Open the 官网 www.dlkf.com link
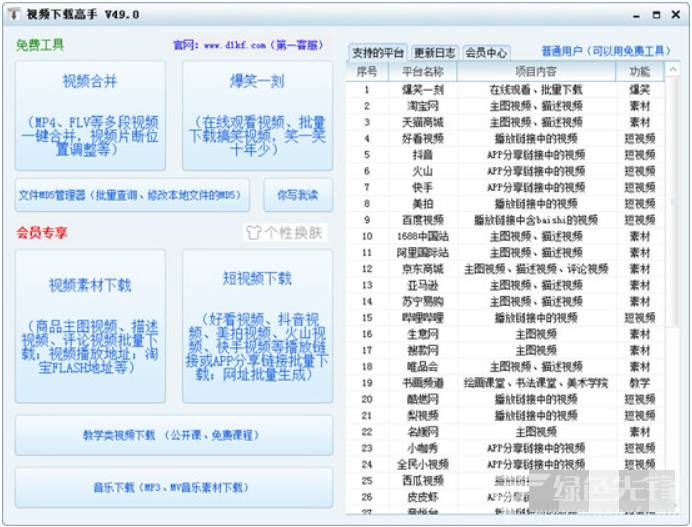Viewport: 692px width, 527px height. [x=247, y=45]
